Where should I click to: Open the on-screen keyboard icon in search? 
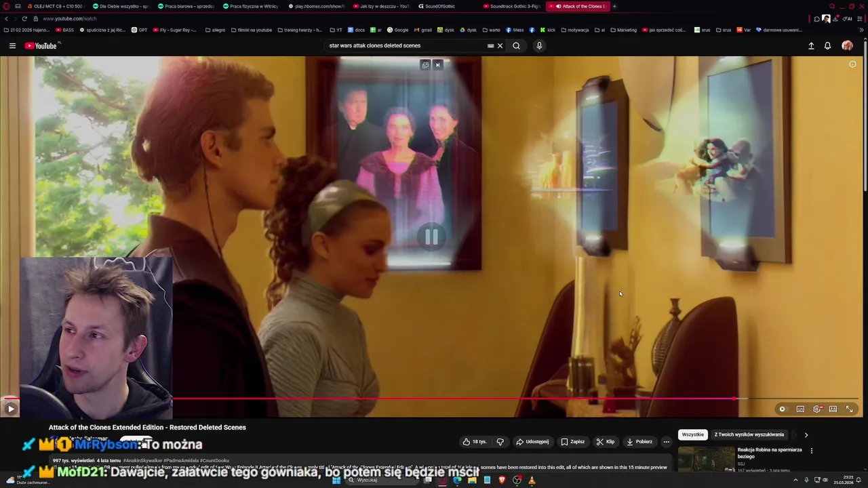pyautogui.click(x=490, y=45)
